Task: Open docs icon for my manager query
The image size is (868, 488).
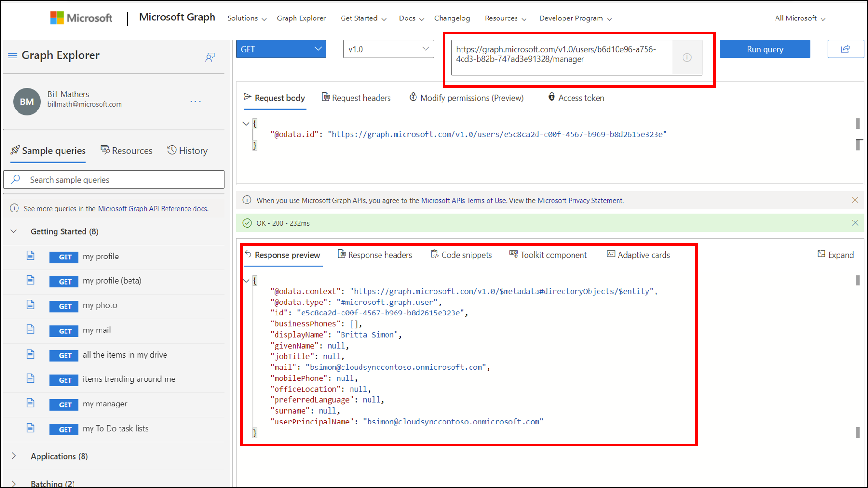Action: point(30,403)
